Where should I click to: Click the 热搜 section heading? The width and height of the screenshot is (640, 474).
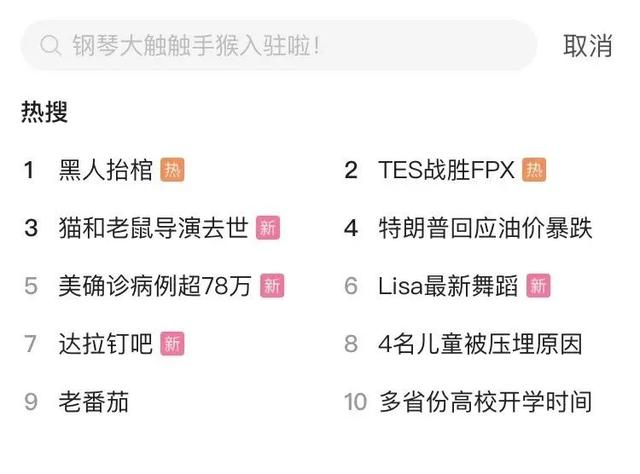pos(45,111)
